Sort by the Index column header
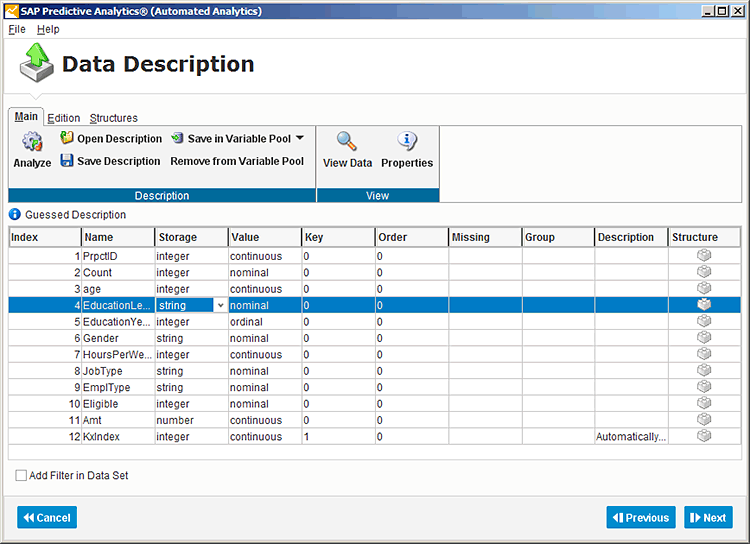Image resolution: width=750 pixels, height=544 pixels. click(x=45, y=237)
